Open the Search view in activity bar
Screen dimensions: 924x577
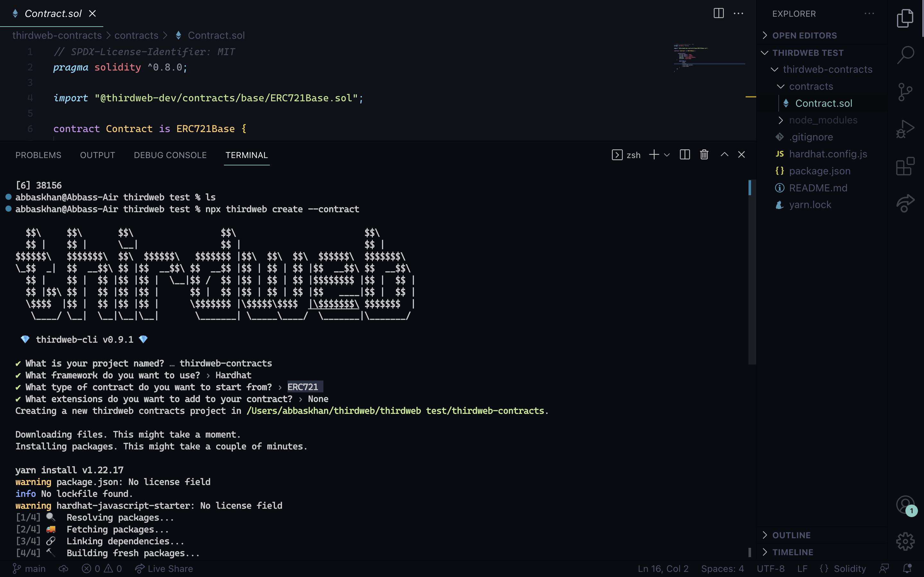905,54
